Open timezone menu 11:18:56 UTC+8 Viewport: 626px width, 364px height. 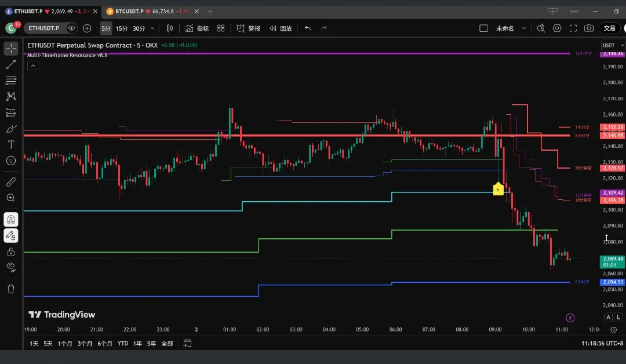click(x=602, y=343)
